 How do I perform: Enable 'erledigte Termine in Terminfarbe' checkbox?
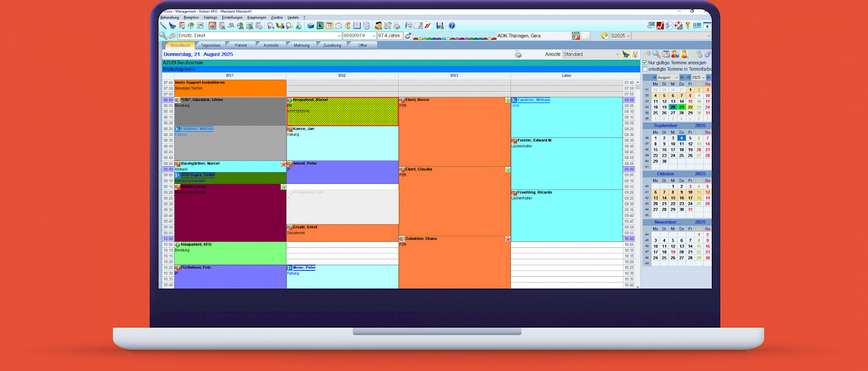tap(645, 69)
